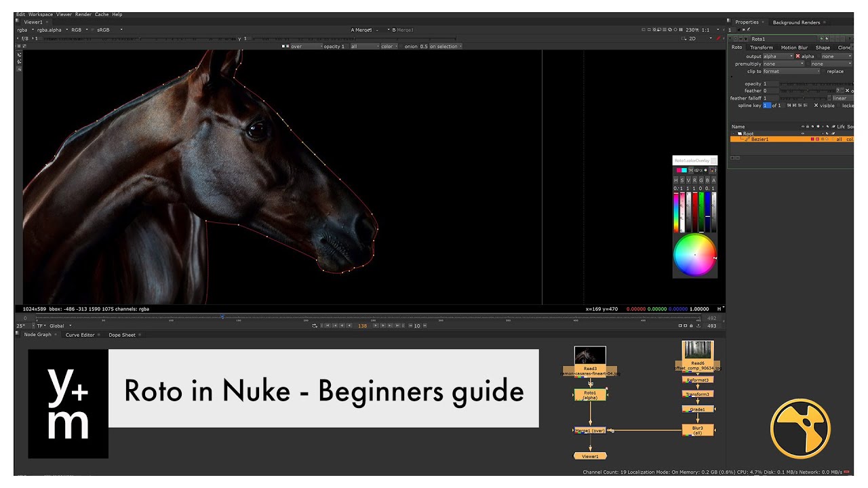Switch to the Node Graph tab
868x488 pixels.
click(x=37, y=335)
